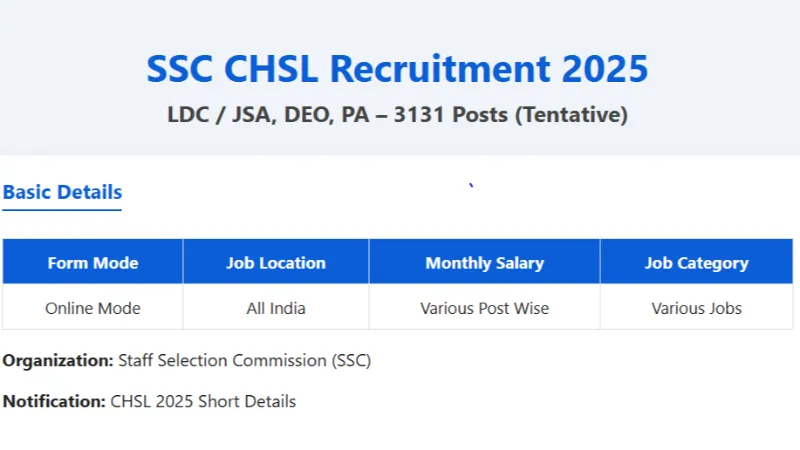The width and height of the screenshot is (800, 450).
Task: Click CHSL 2025 Short Details text
Action: (x=203, y=402)
